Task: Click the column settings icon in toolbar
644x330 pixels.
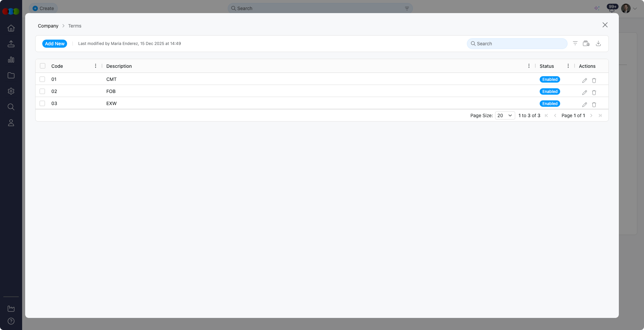Action: 586,43
